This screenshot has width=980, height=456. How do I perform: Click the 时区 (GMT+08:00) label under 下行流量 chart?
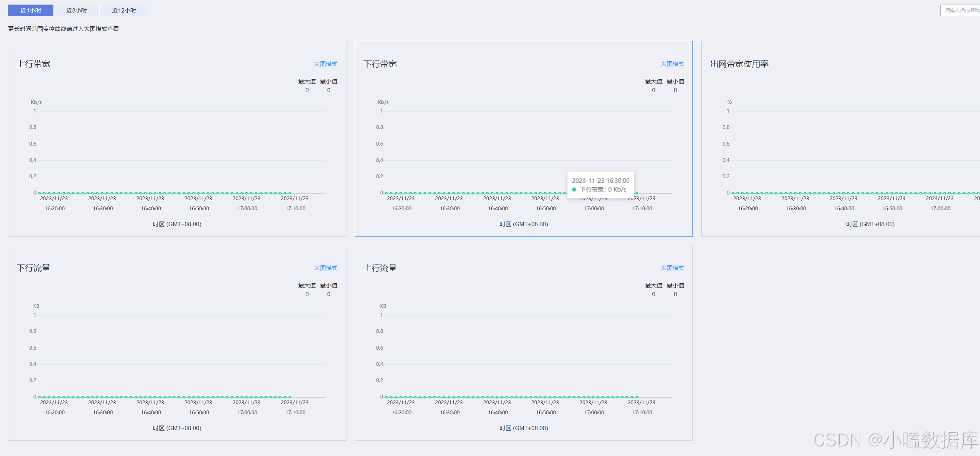(177, 428)
